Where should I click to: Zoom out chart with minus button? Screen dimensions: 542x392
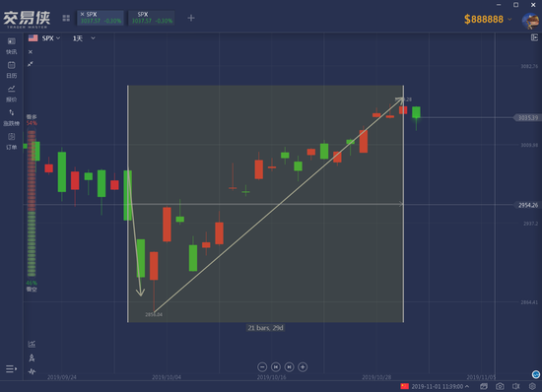tap(262, 366)
